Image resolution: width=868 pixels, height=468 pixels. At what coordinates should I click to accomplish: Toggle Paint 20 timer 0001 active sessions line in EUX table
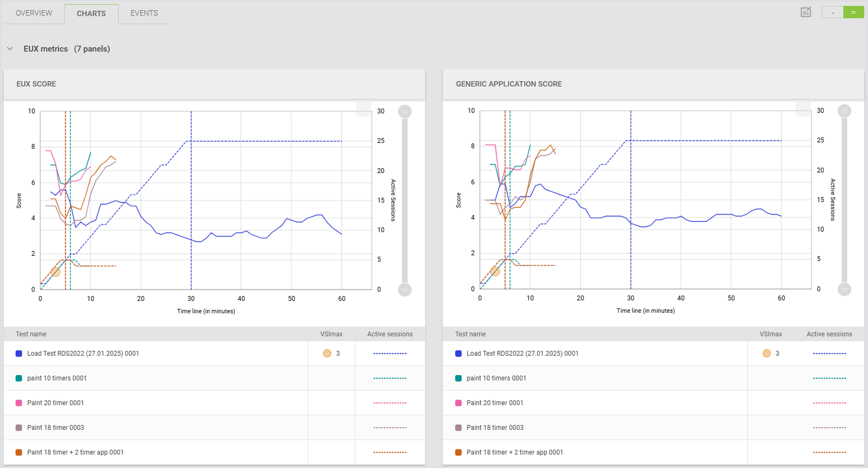pyautogui.click(x=390, y=403)
